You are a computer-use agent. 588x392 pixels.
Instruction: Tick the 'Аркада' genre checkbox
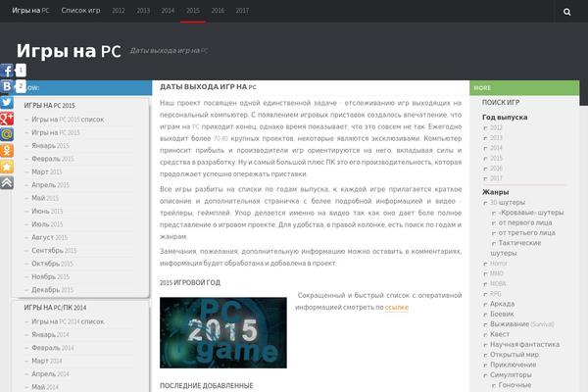click(x=485, y=304)
